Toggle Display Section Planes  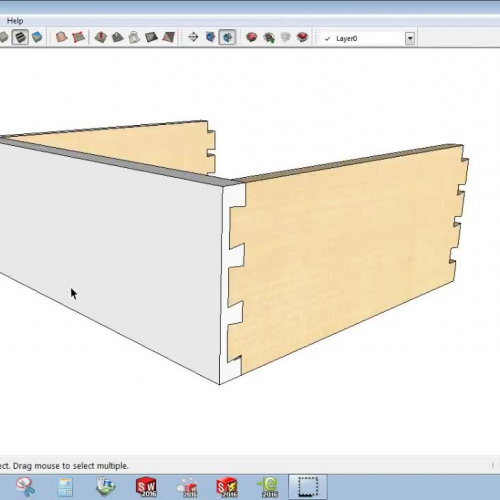coord(210,37)
